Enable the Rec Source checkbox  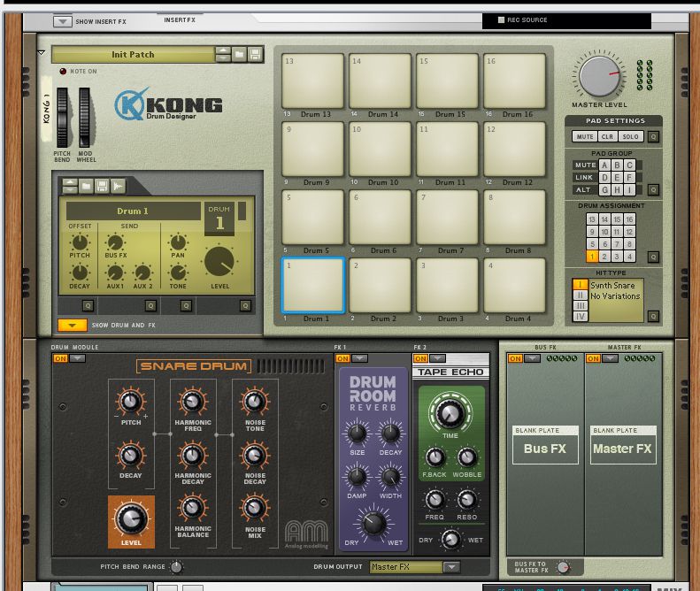click(x=501, y=19)
